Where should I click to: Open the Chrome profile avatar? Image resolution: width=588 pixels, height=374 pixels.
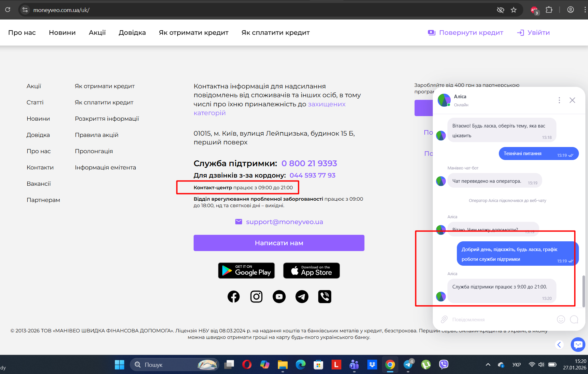tap(570, 10)
